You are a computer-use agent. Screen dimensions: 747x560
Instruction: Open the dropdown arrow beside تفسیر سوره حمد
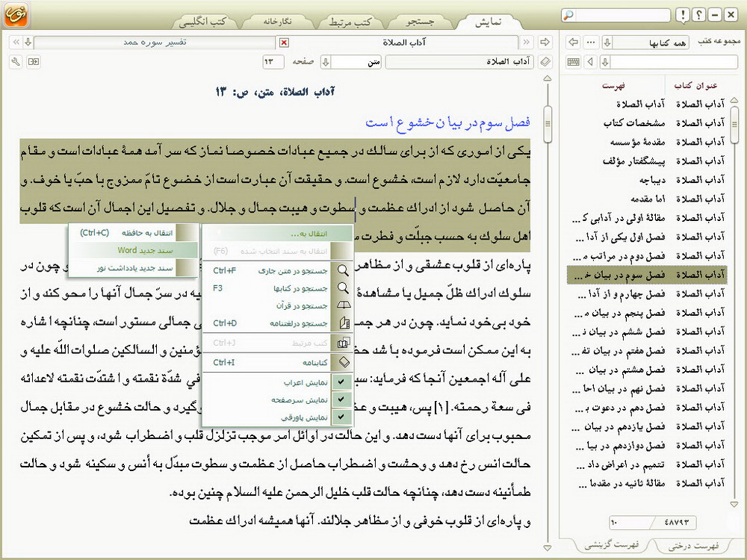click(28, 43)
